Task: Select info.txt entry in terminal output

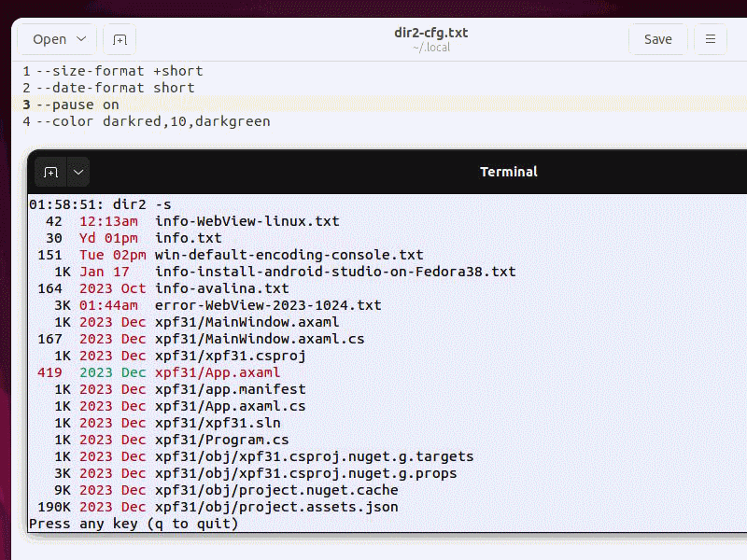Action: pos(189,238)
